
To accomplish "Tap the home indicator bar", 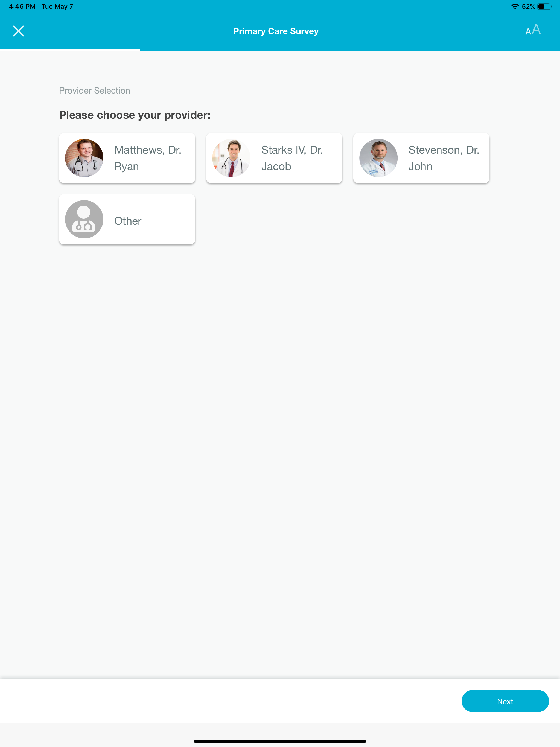I will pyautogui.click(x=280, y=741).
